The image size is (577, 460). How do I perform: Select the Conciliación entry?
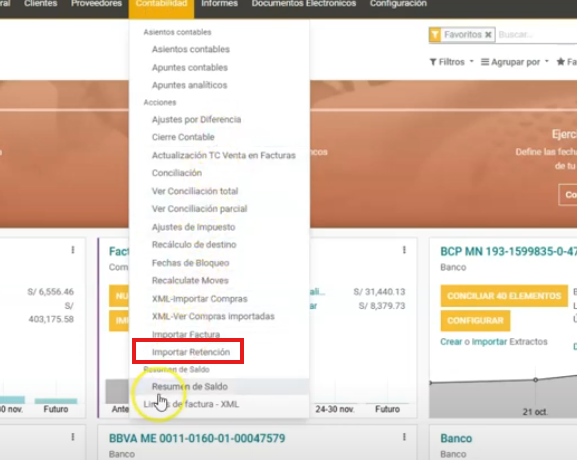click(x=177, y=173)
